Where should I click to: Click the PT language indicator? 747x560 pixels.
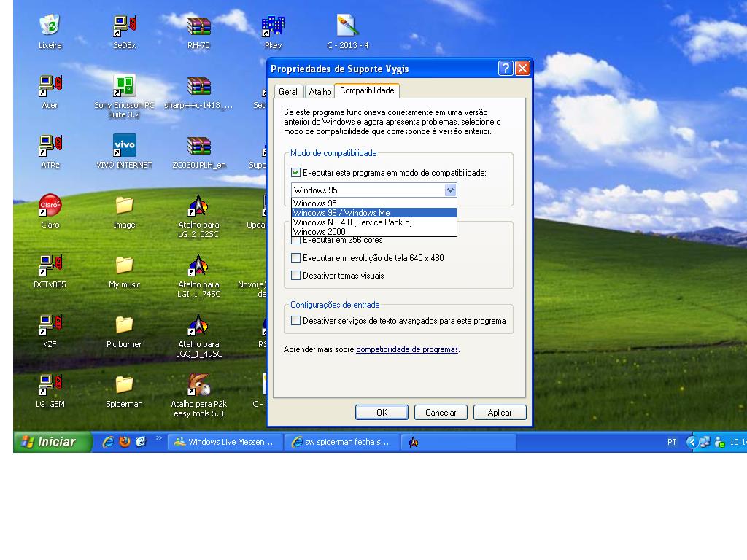pos(672,442)
